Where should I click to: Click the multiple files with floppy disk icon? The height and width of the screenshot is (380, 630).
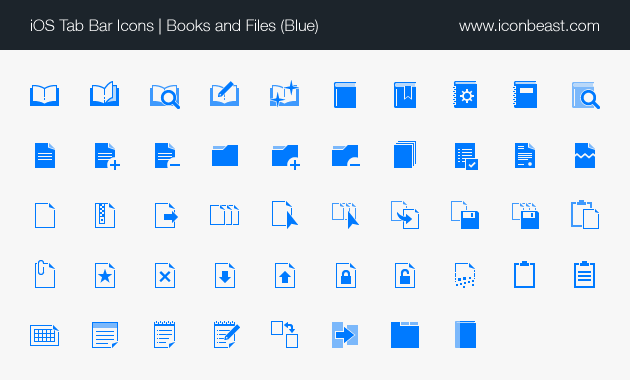tap(525, 216)
